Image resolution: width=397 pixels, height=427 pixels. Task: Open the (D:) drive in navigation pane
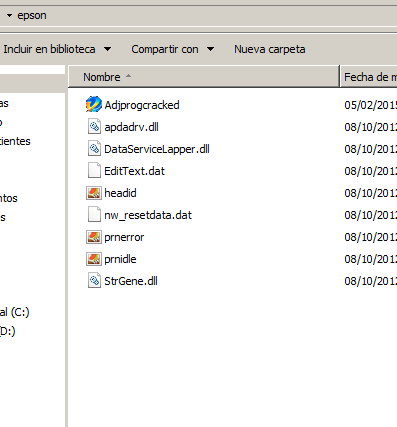7,331
